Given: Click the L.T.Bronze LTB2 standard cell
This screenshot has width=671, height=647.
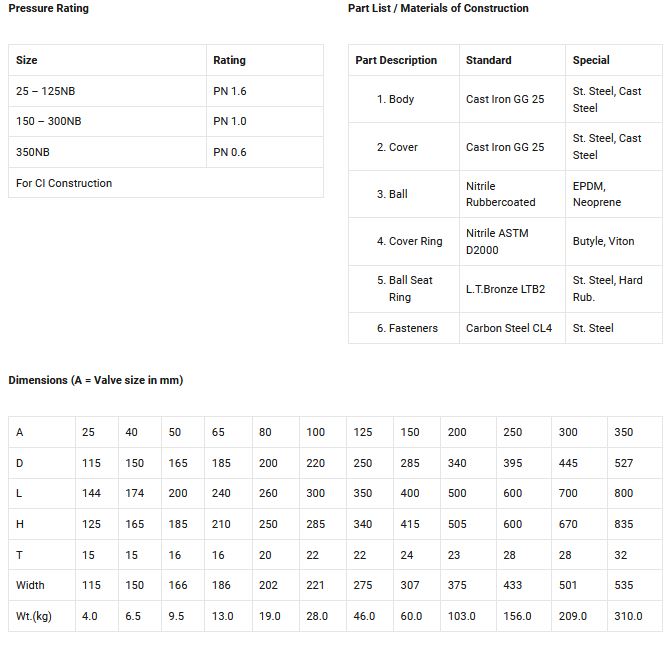Looking at the screenshot, I should click(505, 289).
